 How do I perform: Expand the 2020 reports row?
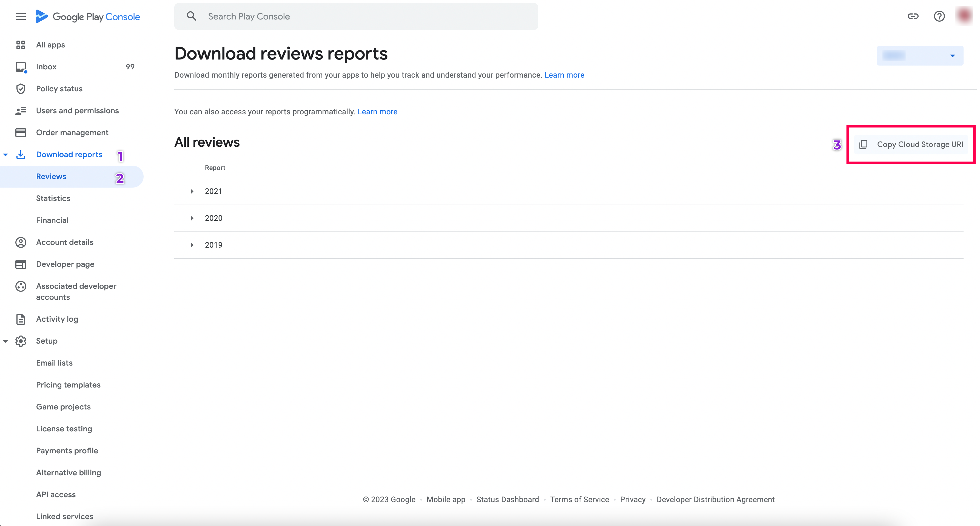click(192, 218)
